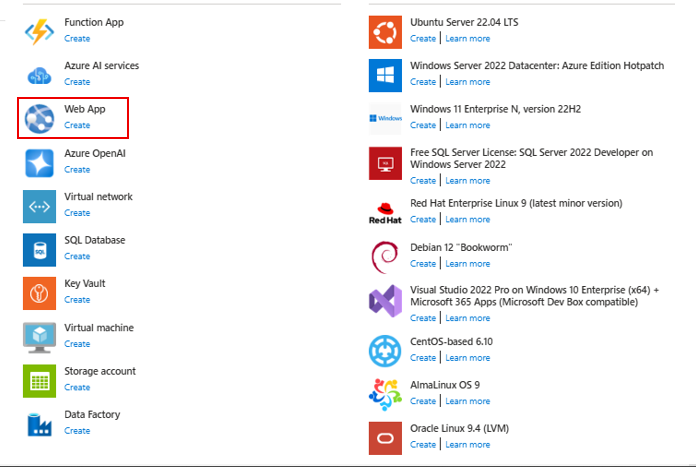Click Create under Virtual network
The image size is (696, 467).
point(77,213)
